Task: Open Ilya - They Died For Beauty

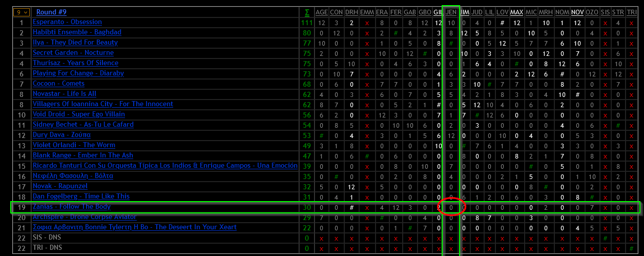Action: [x=75, y=43]
